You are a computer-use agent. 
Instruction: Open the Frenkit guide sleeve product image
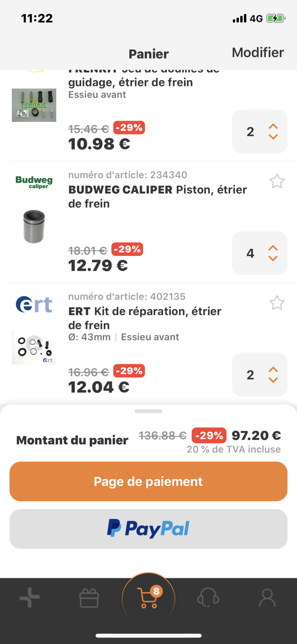(34, 105)
